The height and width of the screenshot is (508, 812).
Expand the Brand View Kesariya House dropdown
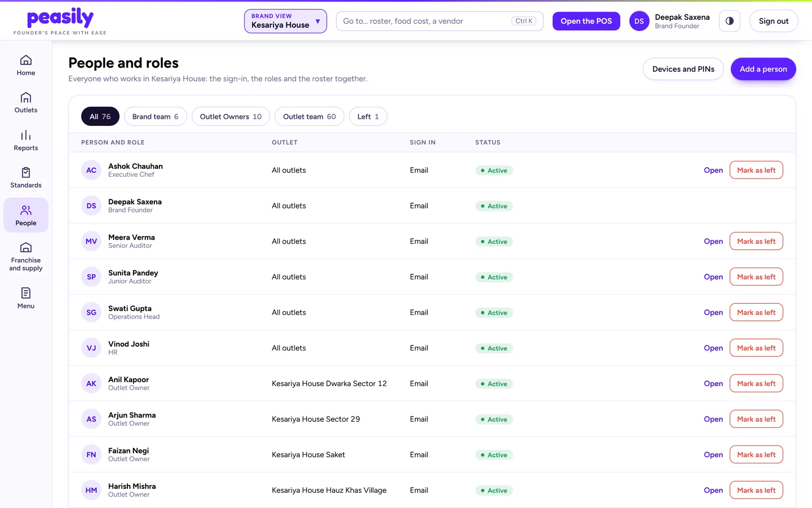285,21
